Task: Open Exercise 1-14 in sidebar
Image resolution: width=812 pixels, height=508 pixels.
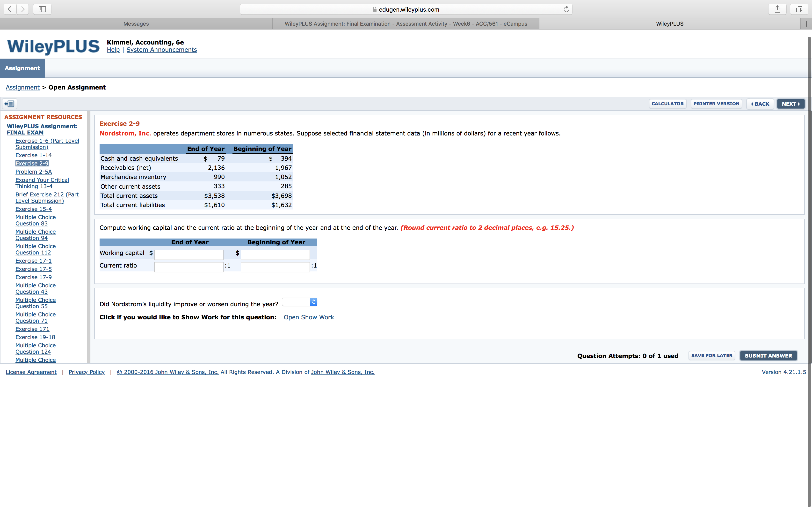Action: 34,155
